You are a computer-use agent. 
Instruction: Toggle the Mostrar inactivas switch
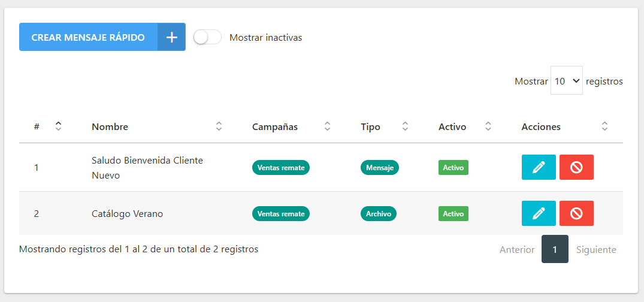click(207, 37)
